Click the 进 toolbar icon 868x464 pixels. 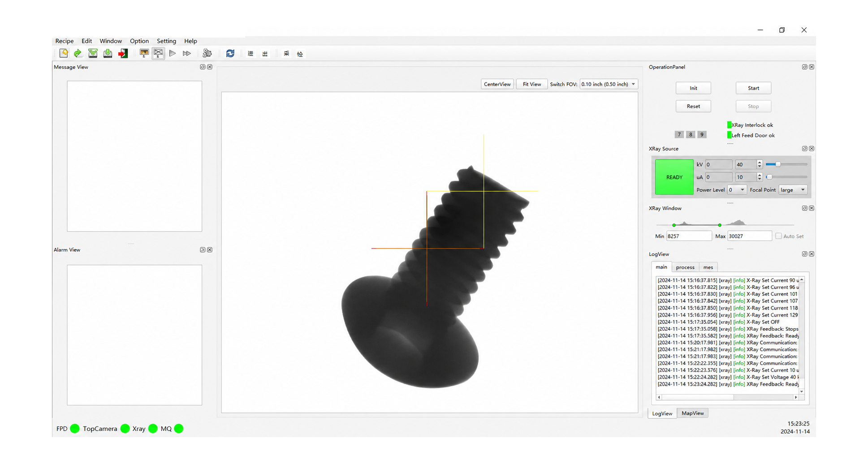(250, 54)
